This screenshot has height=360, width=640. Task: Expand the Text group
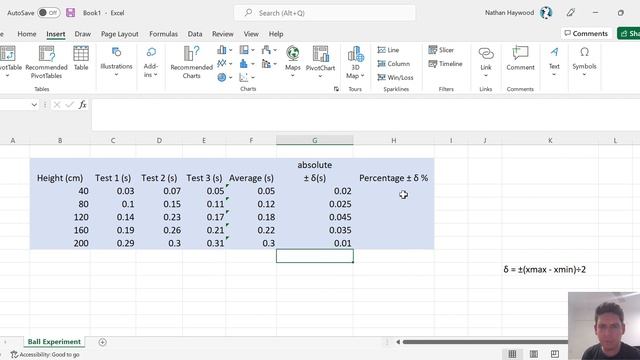click(554, 61)
